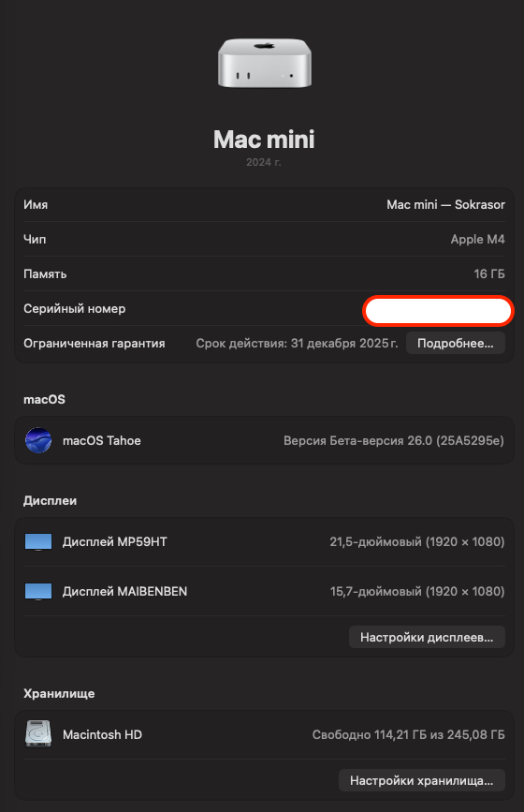The height and width of the screenshot is (812, 524).
Task: Select the Дисплей MP59HT label
Action: (115, 541)
